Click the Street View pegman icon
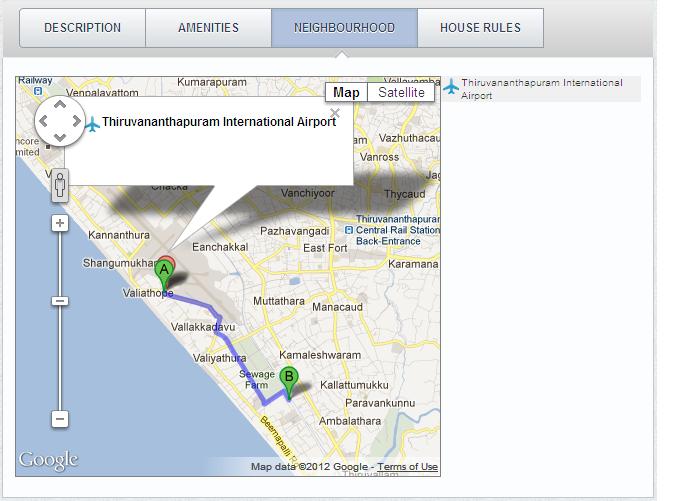 60,185
